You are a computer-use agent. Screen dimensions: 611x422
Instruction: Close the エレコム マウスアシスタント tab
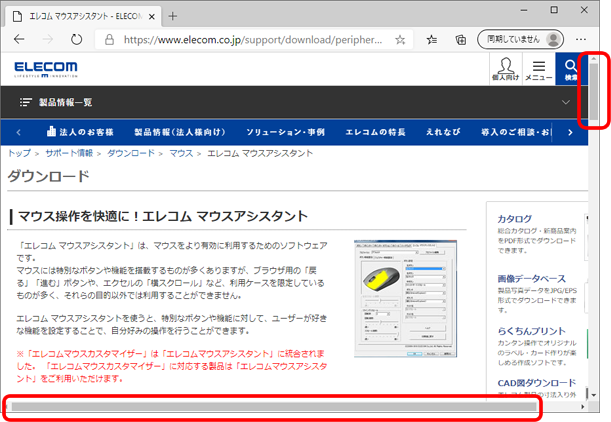pyautogui.click(x=152, y=16)
